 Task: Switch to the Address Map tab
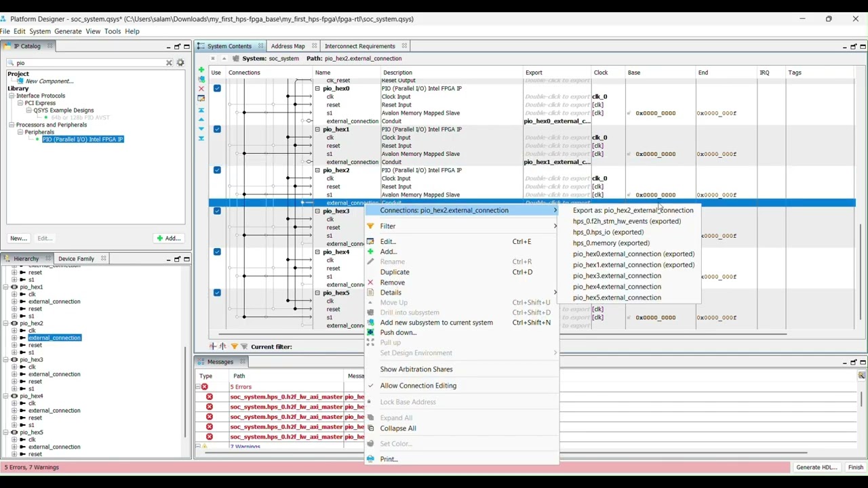288,46
